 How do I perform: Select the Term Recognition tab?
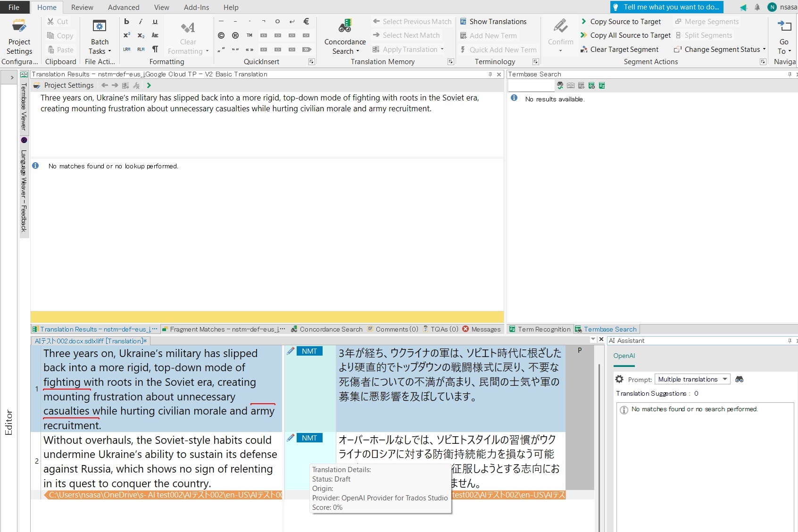pyautogui.click(x=543, y=329)
